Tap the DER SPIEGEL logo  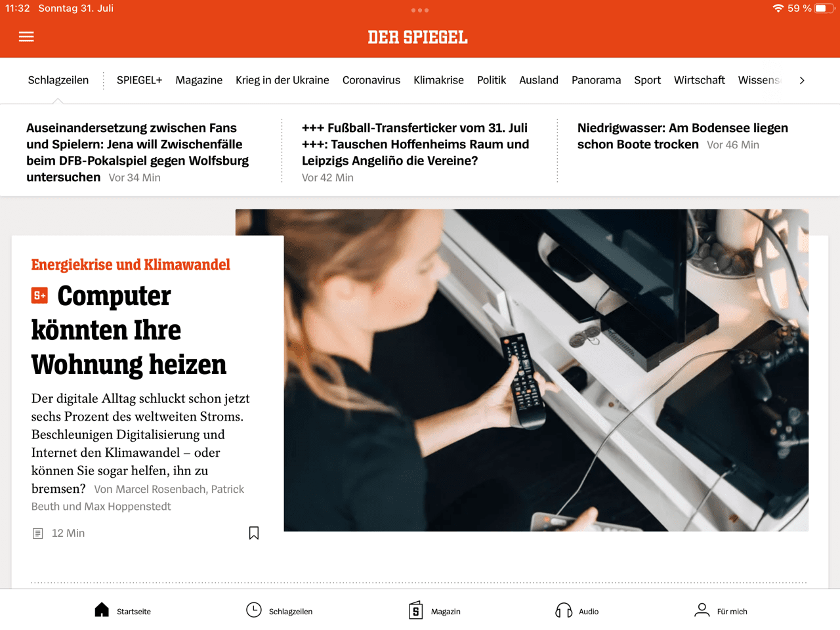tap(417, 37)
